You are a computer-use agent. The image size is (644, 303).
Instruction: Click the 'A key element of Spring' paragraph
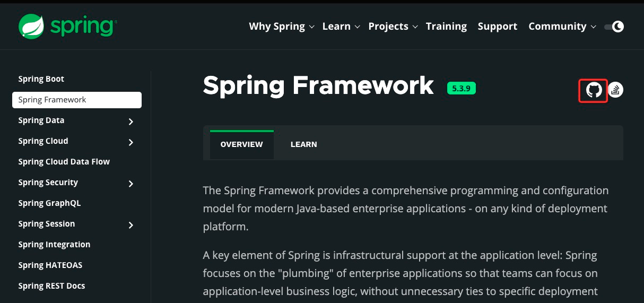[401, 273]
